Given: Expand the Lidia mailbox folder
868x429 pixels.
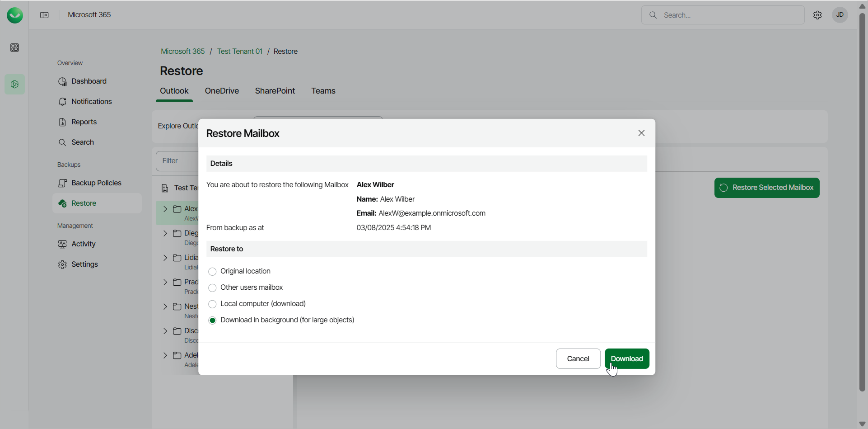Looking at the screenshot, I should pyautogui.click(x=165, y=258).
